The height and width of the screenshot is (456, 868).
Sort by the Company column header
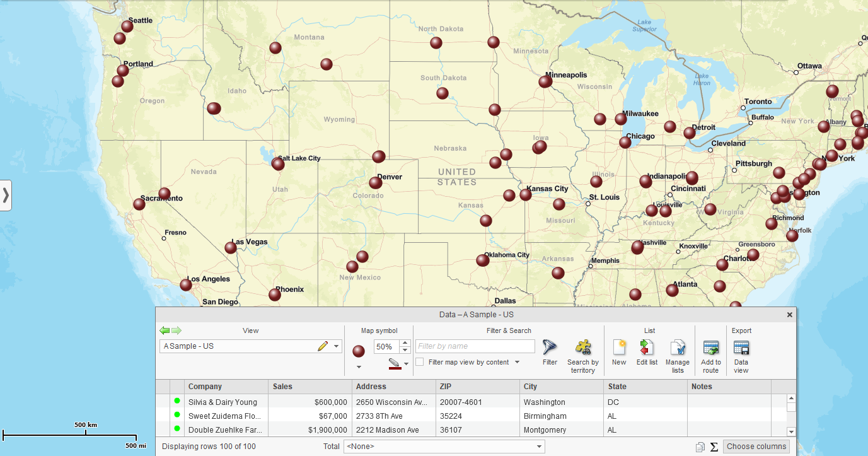click(226, 387)
